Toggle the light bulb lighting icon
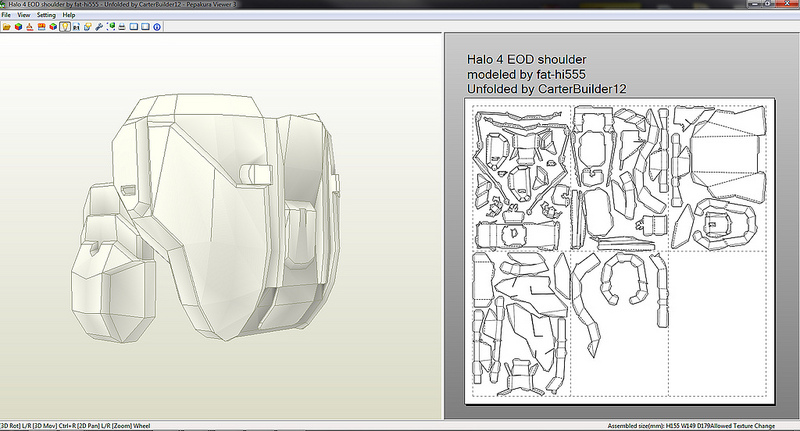800x431 pixels. pyautogui.click(x=65, y=27)
